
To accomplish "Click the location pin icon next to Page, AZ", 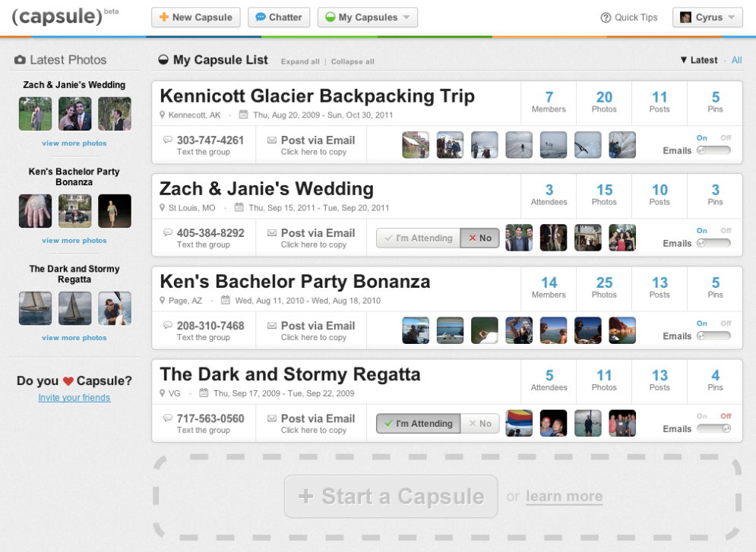I will [x=163, y=301].
